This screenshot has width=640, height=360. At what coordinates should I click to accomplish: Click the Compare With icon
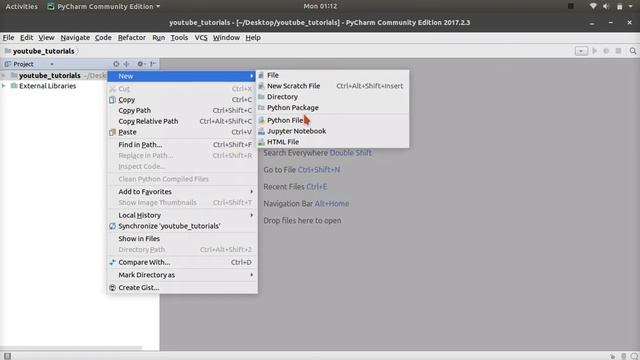pos(112,262)
